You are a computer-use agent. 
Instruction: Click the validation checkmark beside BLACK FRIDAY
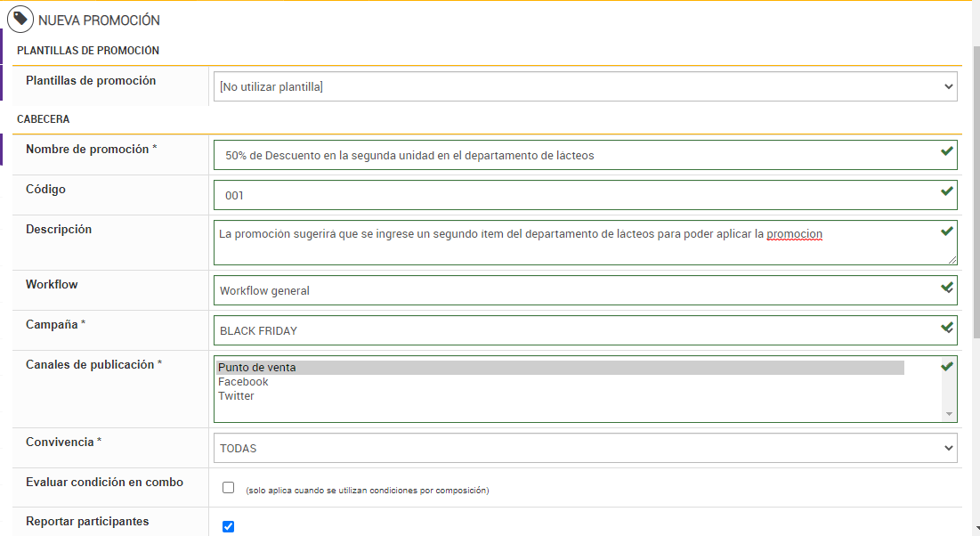948,328
